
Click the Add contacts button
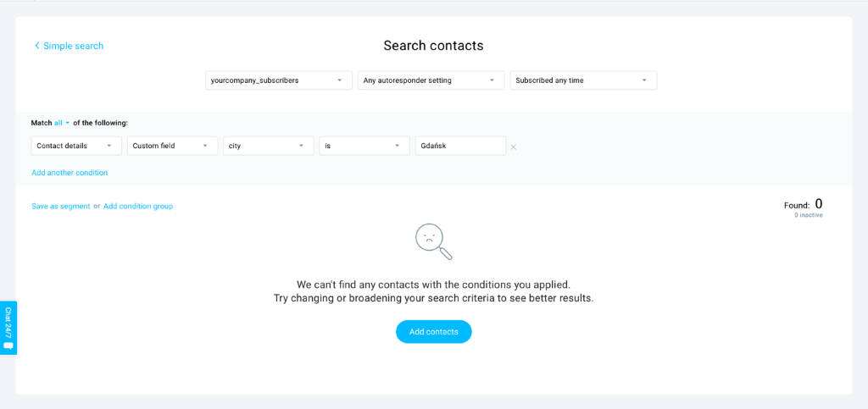[434, 332]
